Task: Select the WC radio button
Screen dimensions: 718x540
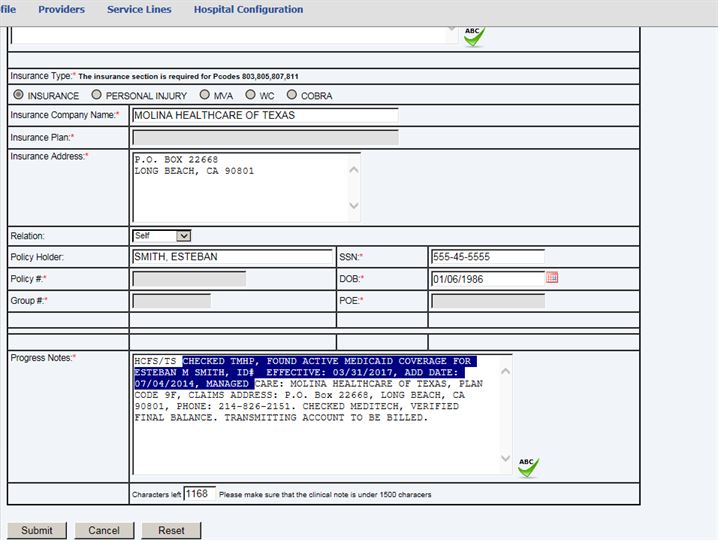Action: [x=250, y=95]
